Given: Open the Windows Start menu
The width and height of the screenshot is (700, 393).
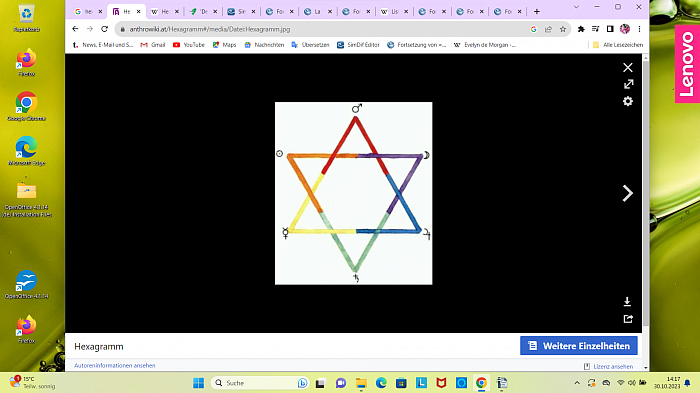Looking at the screenshot, I should [198, 383].
